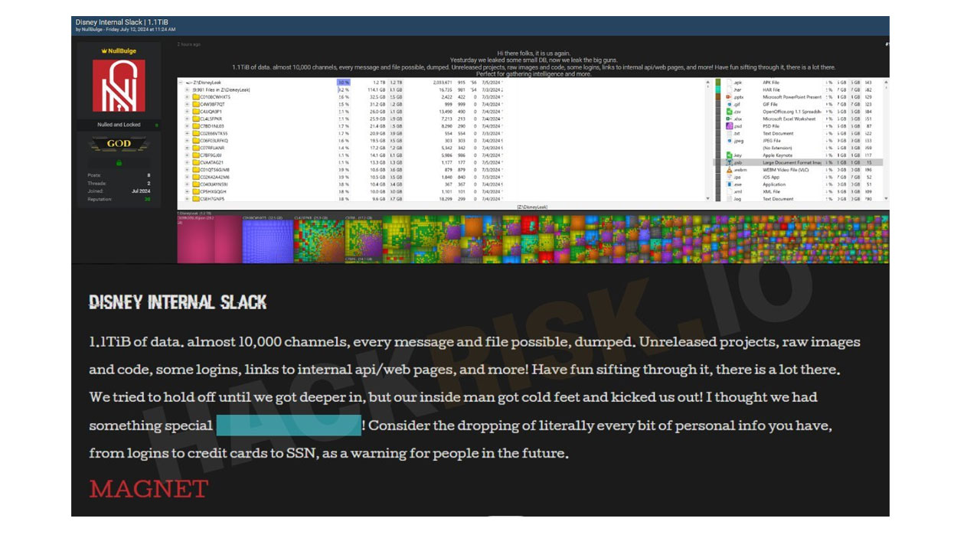Image resolution: width=980 pixels, height=551 pixels.
Task: Click the yellow folder icon of C01QT56GJM8
Action: 196,170
